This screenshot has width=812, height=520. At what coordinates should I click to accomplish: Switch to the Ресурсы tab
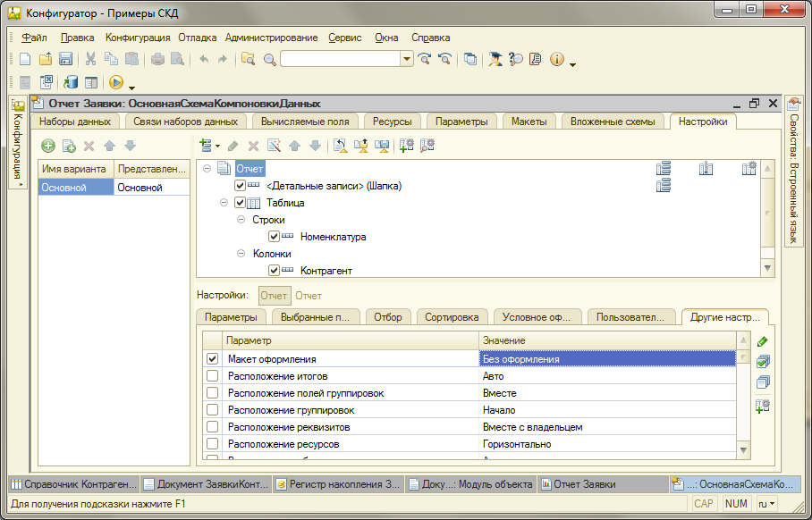393,122
